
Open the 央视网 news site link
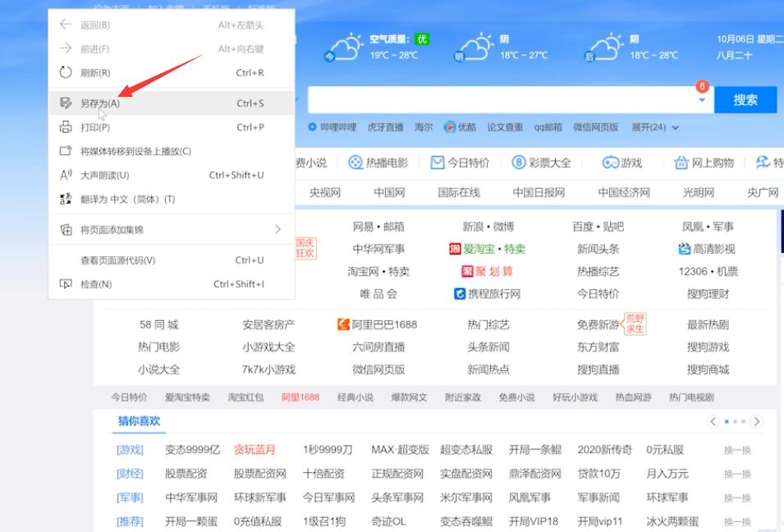325,192
